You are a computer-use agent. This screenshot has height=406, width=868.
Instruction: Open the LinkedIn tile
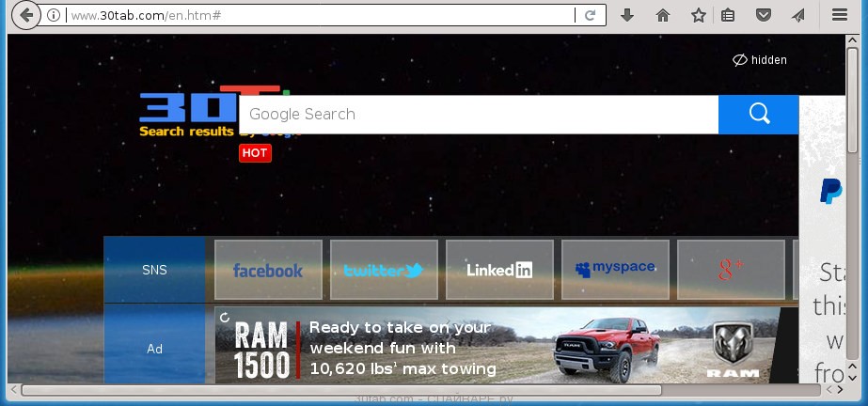point(499,270)
